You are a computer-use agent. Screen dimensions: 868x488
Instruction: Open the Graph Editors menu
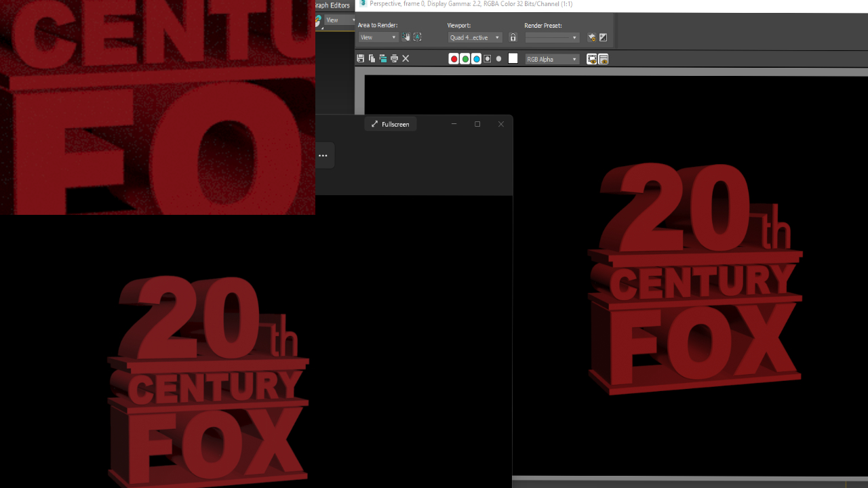pos(332,5)
